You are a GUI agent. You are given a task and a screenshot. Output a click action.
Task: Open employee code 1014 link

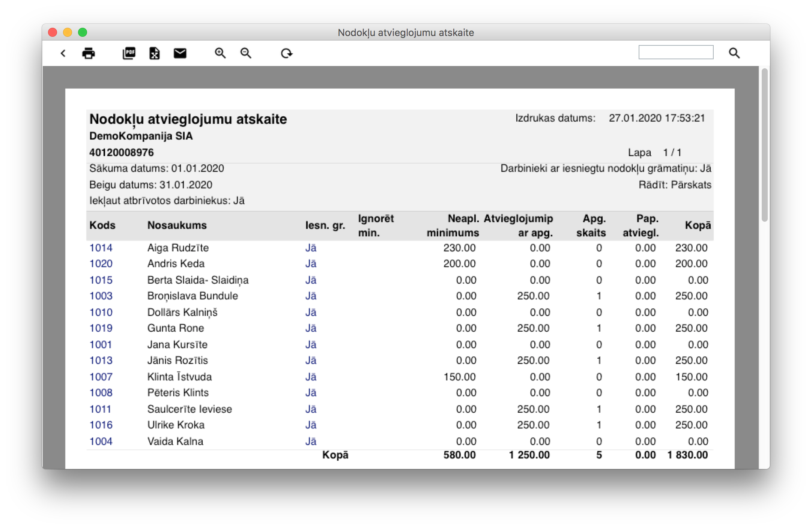101,248
